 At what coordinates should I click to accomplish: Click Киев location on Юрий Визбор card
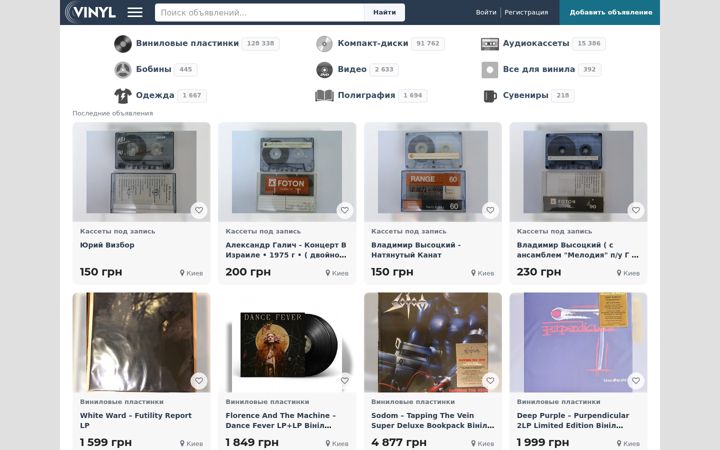(x=191, y=273)
